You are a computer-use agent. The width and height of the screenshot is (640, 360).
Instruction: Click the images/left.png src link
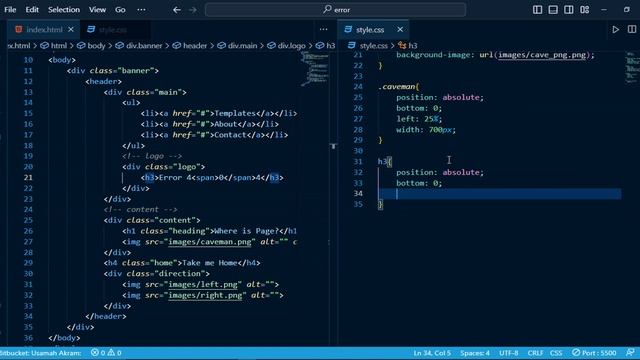pos(202,284)
